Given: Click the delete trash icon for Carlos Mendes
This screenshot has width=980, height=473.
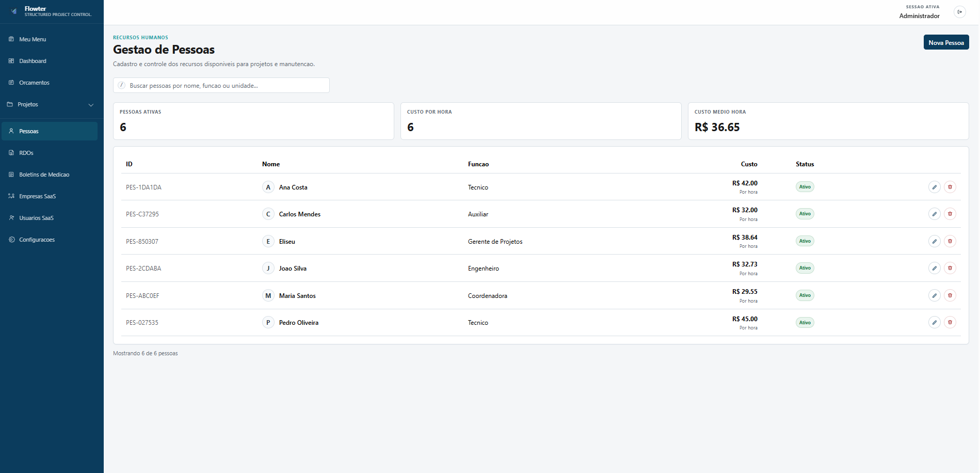Looking at the screenshot, I should [950, 214].
